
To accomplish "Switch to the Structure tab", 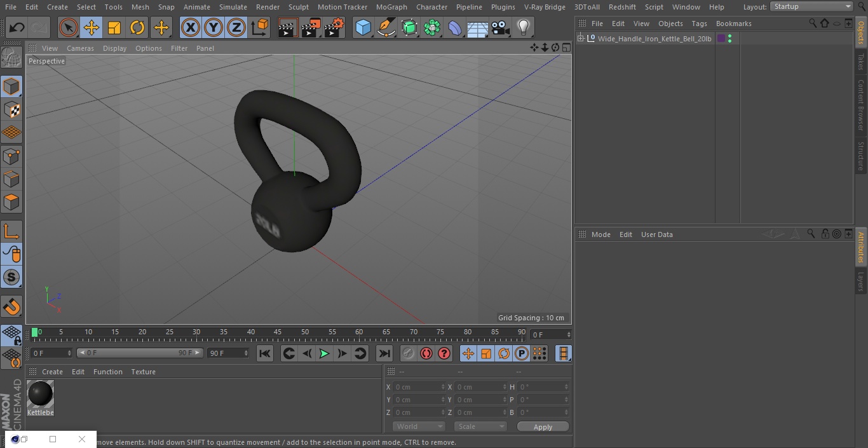I will click(x=861, y=156).
